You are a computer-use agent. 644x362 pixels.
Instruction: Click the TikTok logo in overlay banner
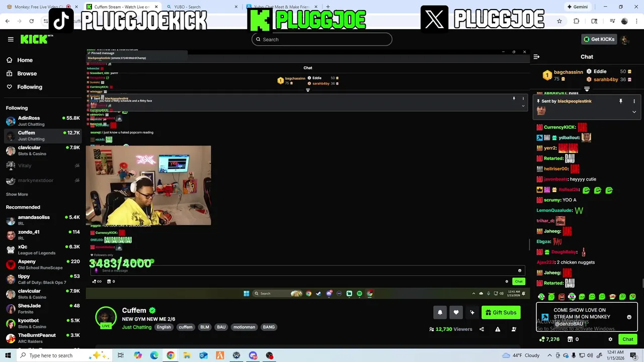[61, 20]
